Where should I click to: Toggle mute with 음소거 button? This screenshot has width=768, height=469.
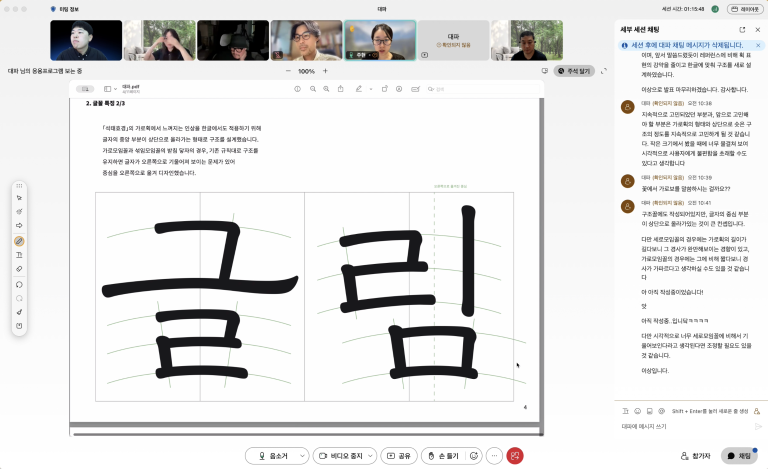(x=273, y=456)
